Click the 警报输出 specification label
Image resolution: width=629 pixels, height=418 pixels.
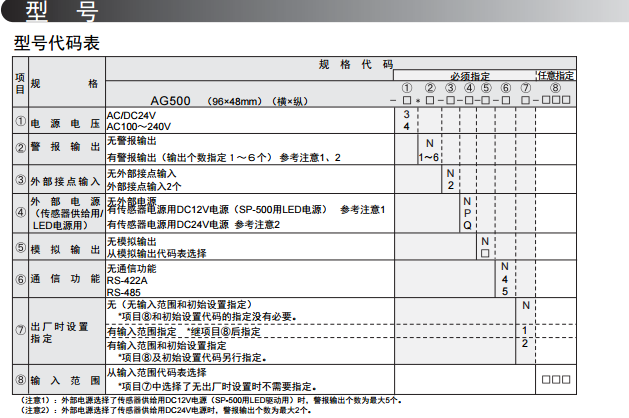(x=65, y=147)
